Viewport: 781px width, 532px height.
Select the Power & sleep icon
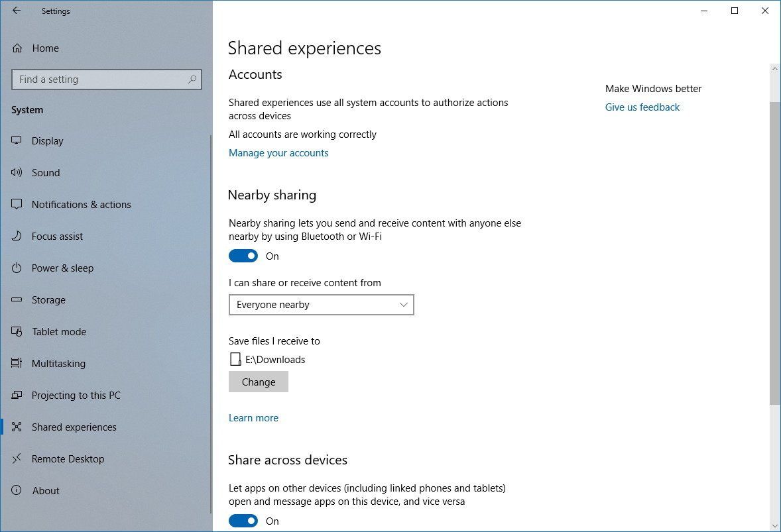point(17,268)
